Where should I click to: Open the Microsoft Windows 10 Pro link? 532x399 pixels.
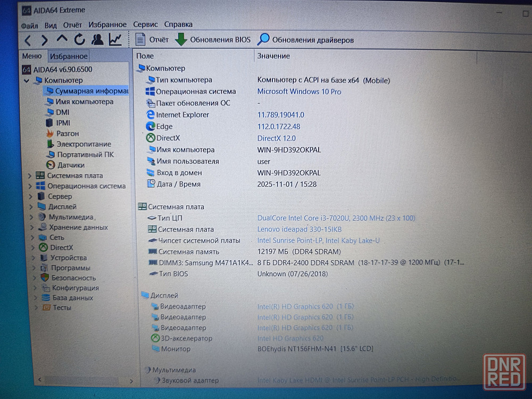tap(299, 92)
